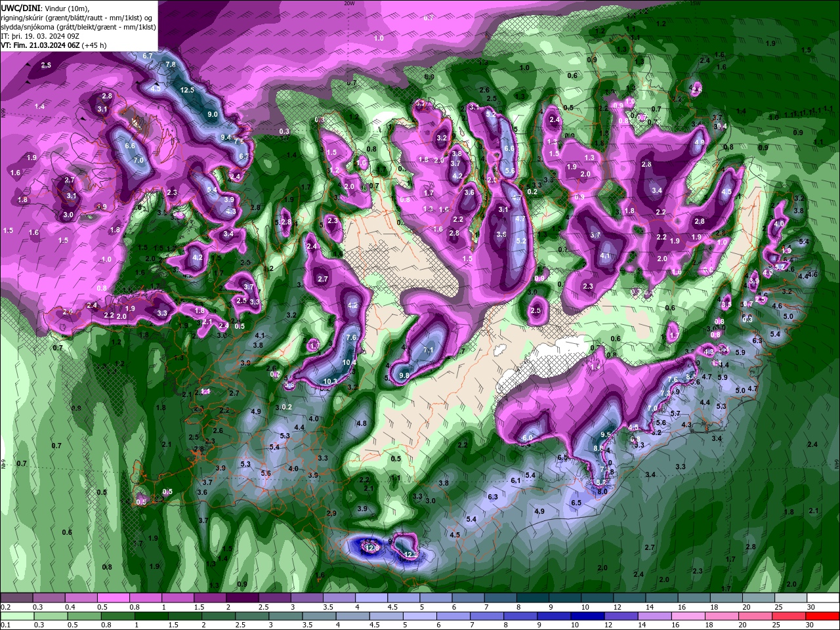Click the bottom-row legend label 20
This screenshot has height=630, width=840.
pyautogui.click(x=744, y=625)
